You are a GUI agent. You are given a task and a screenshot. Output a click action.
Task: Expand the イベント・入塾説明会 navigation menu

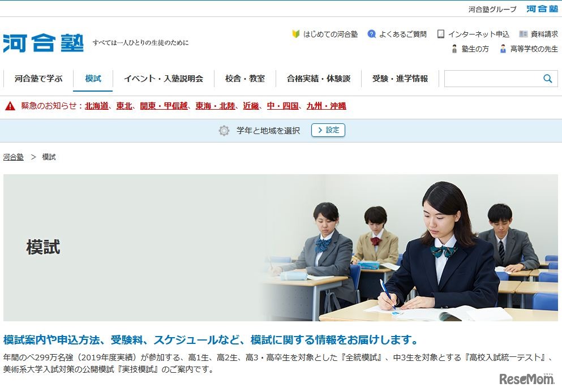coord(163,79)
